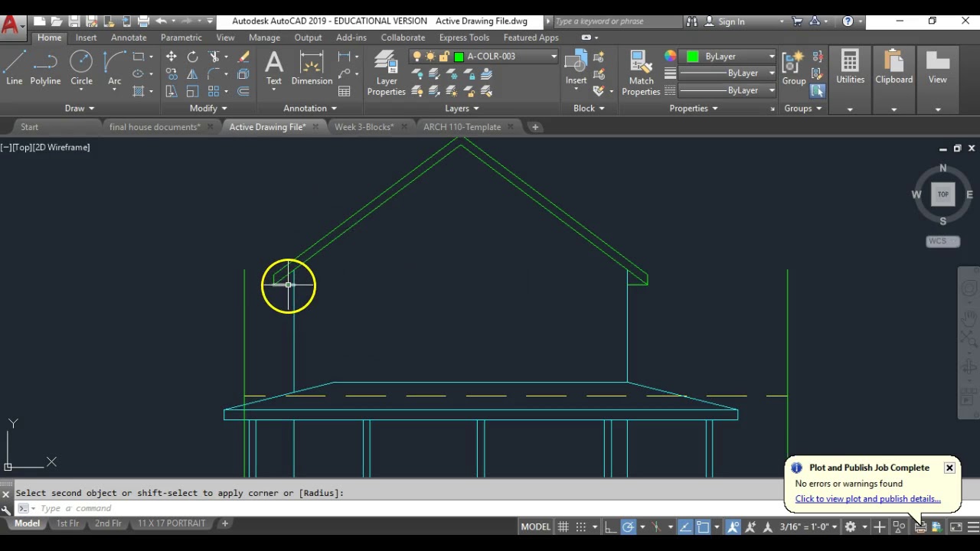Click the Array tool icon
980x551 pixels.
pyautogui.click(x=214, y=91)
